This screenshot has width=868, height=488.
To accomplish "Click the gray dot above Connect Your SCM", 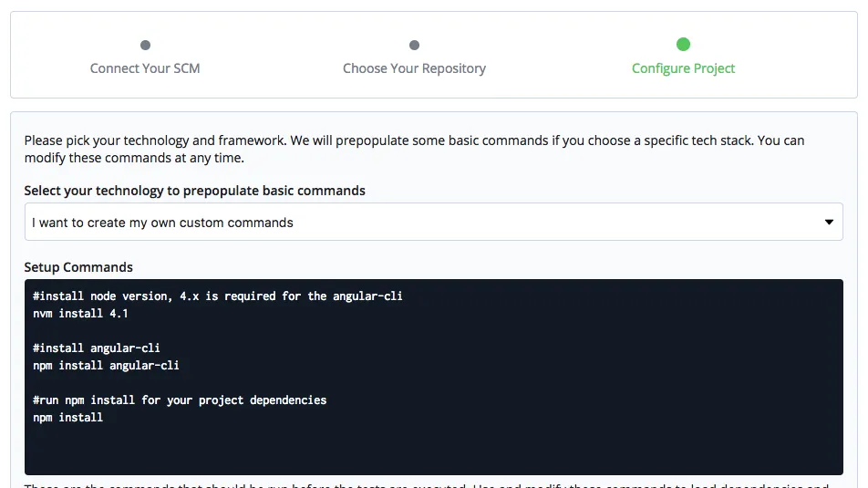I will (145, 45).
